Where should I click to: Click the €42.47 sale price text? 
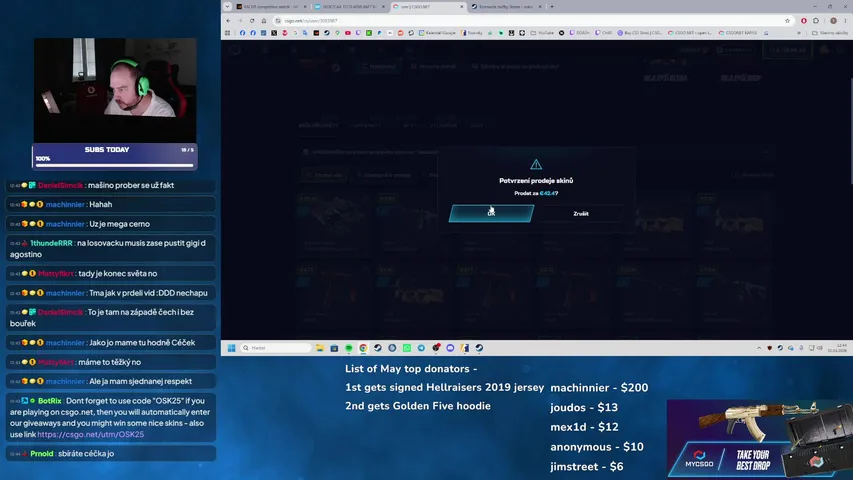point(547,193)
